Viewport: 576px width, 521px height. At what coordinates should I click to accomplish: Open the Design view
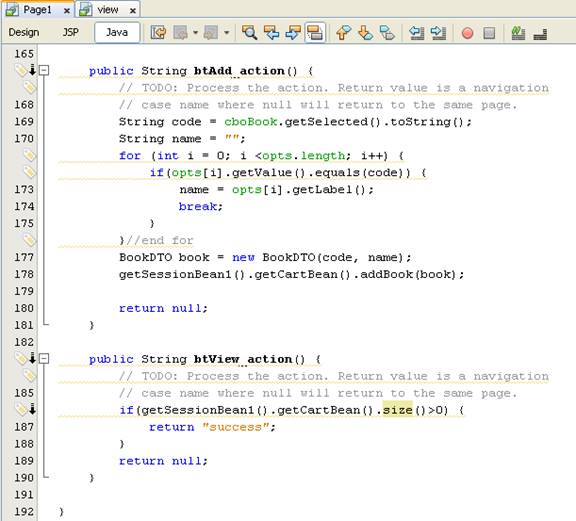pos(24,33)
